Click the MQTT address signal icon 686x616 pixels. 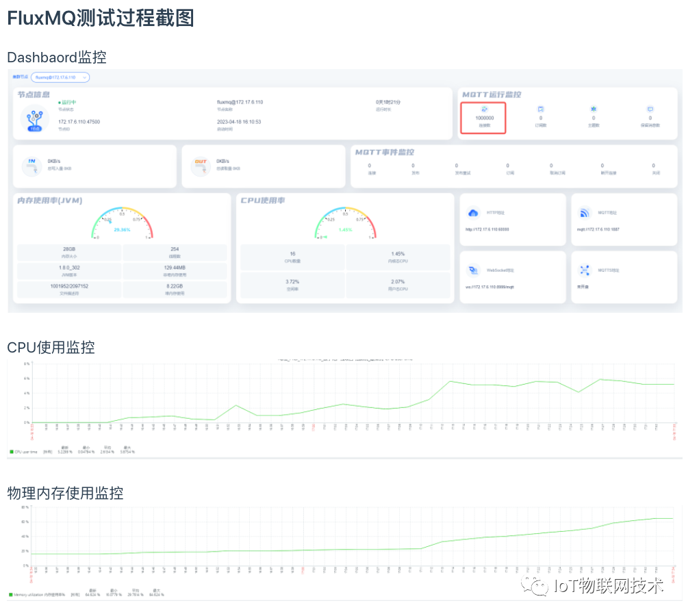[585, 213]
